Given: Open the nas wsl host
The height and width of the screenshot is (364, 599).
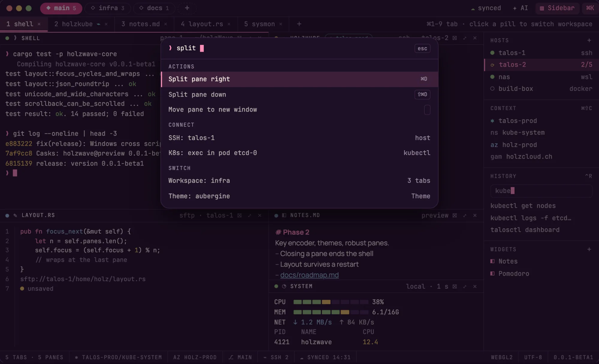Looking at the screenshot, I should (x=541, y=77).
